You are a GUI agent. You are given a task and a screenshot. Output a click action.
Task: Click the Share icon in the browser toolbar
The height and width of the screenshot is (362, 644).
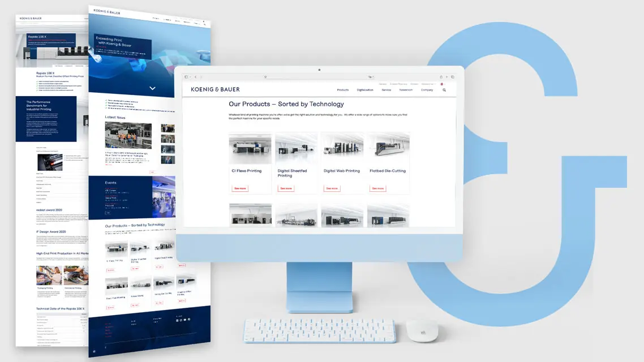click(441, 76)
